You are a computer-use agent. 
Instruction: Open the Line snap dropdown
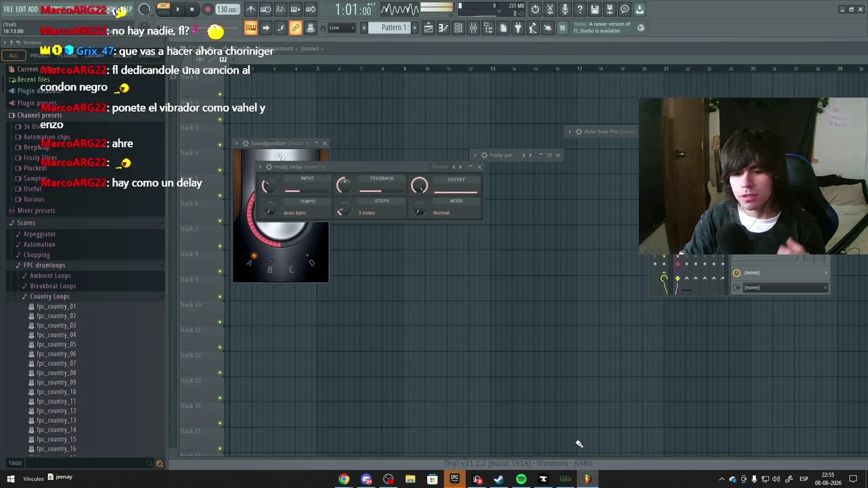343,28
